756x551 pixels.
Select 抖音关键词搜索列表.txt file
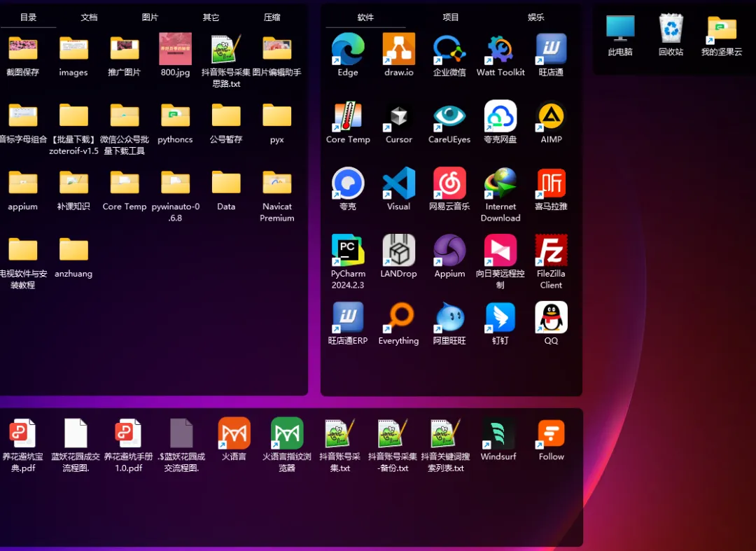[x=445, y=433]
